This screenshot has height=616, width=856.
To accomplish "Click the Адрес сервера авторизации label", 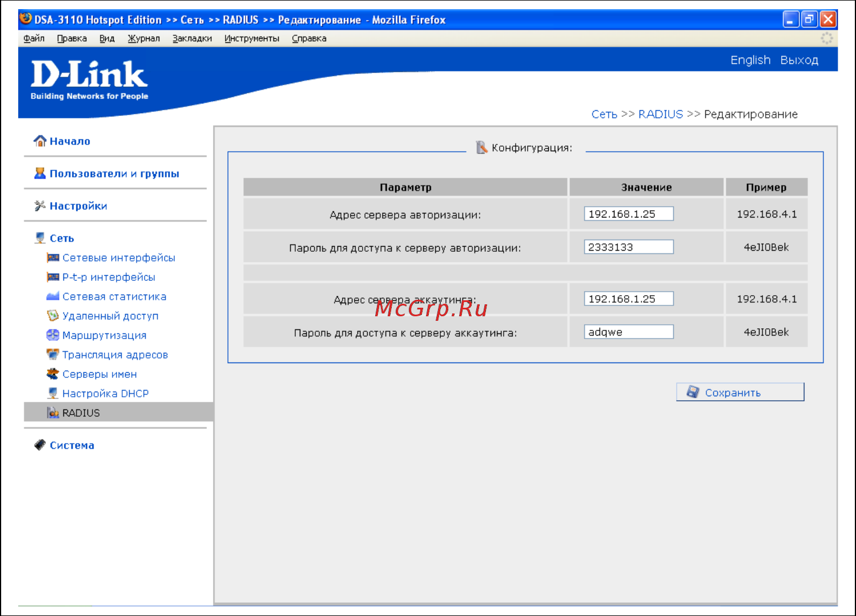I will coord(405,215).
